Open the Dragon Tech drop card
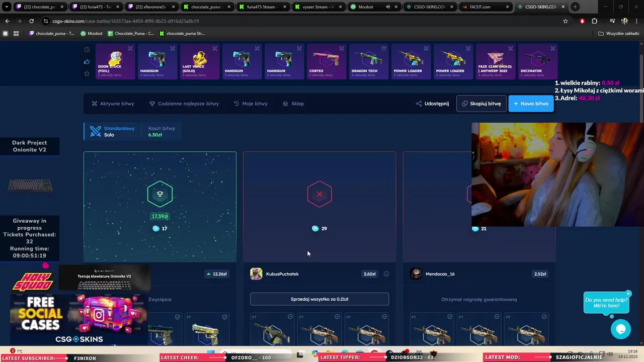 click(x=369, y=62)
